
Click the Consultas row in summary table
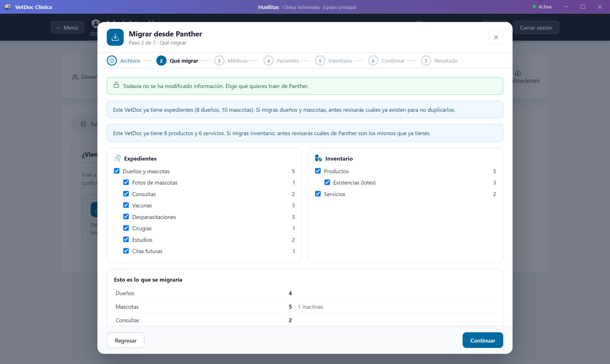305,320
